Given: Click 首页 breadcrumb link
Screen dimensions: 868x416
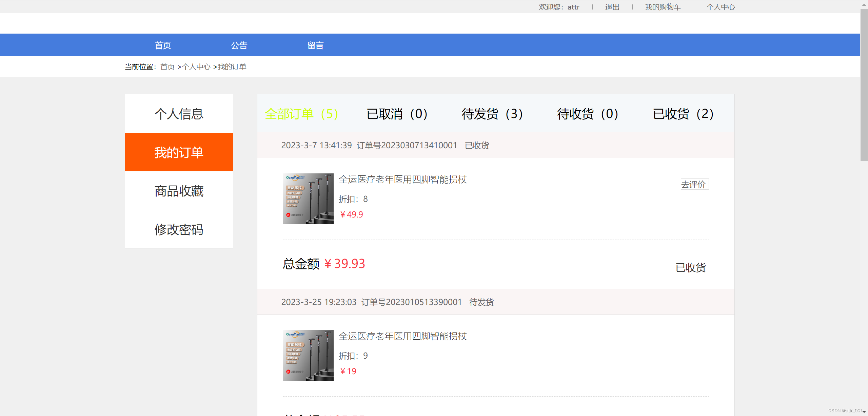Looking at the screenshot, I should (x=167, y=67).
